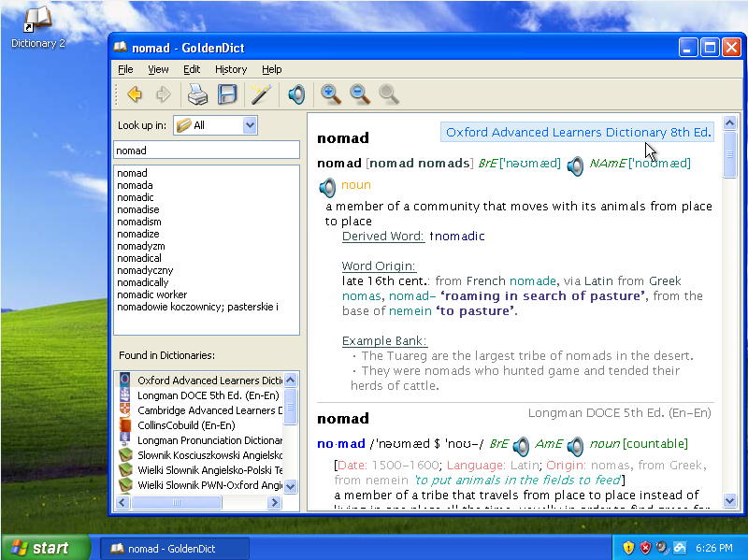Click the dictionaries list horizontal scrollbar thumb

(177, 502)
